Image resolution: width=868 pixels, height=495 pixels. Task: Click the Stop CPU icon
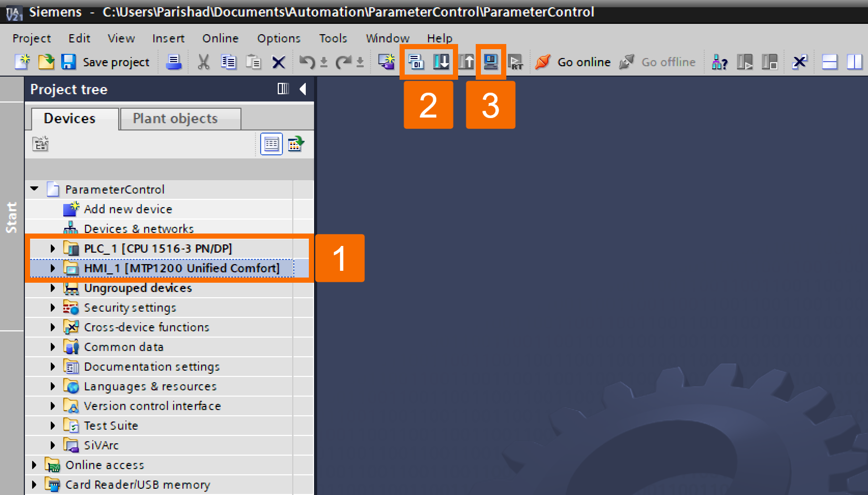click(770, 62)
